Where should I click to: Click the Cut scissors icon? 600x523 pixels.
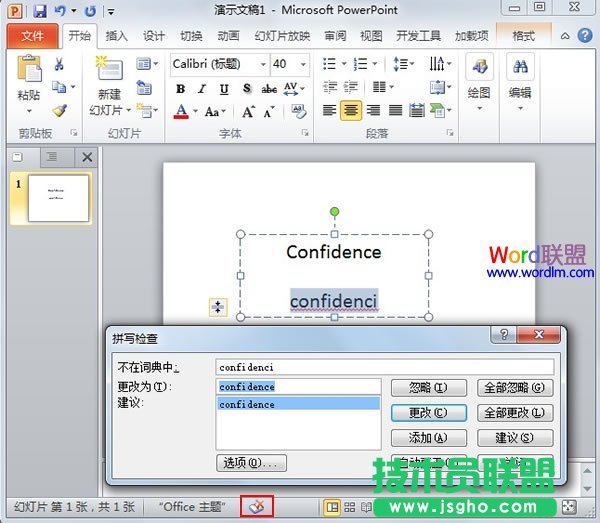[59, 64]
